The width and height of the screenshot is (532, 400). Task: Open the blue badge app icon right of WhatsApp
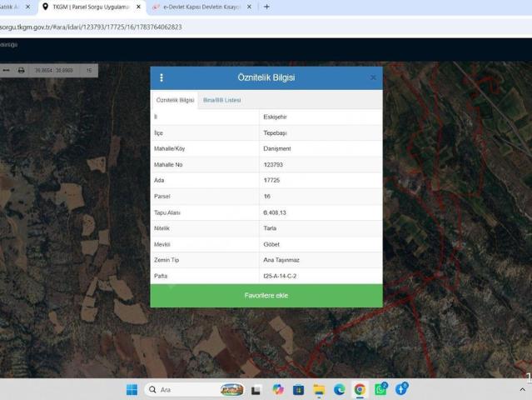[401, 389]
